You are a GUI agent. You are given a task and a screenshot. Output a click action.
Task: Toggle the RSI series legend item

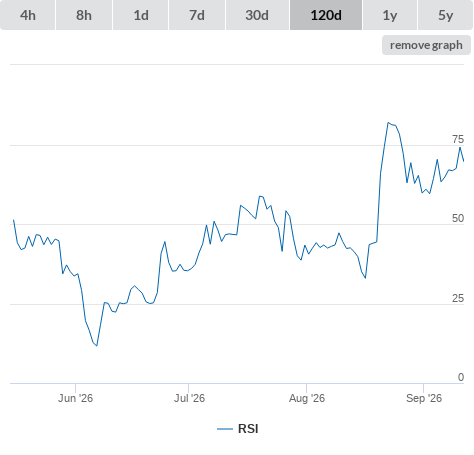[x=238, y=429]
